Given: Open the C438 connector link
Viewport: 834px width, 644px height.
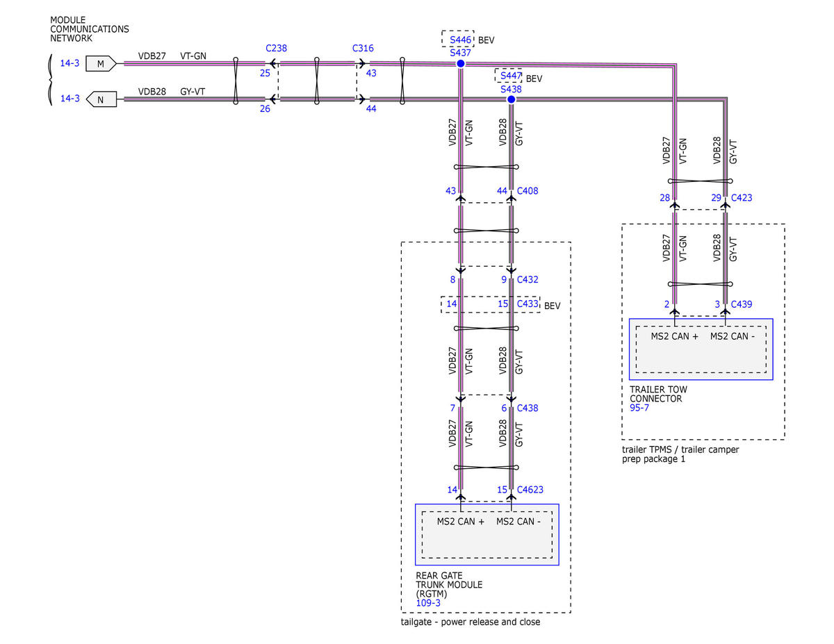Looking at the screenshot, I should click(x=528, y=408).
